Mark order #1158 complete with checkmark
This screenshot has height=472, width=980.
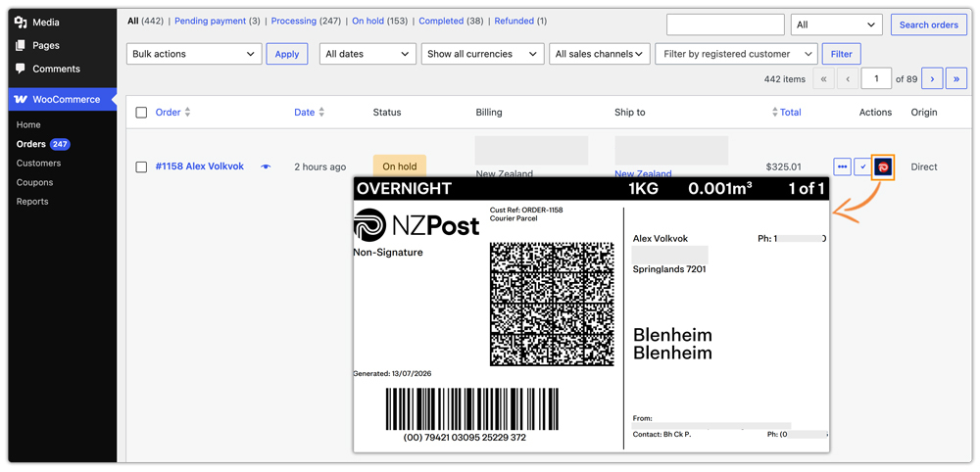click(863, 166)
